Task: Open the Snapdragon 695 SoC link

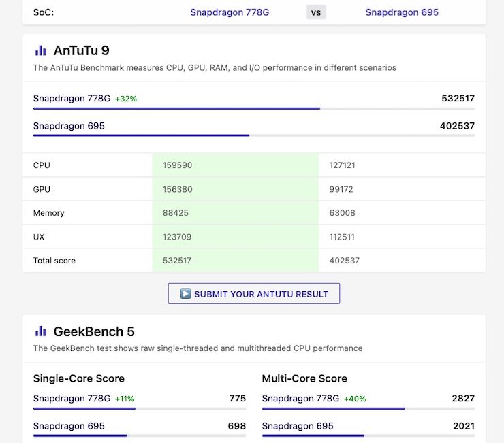Action: [402, 12]
